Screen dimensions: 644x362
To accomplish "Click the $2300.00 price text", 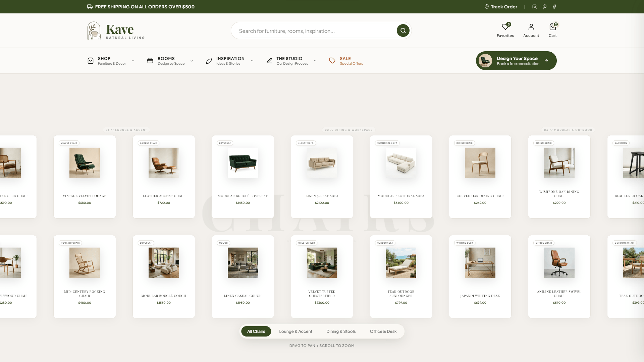I will (322, 303).
